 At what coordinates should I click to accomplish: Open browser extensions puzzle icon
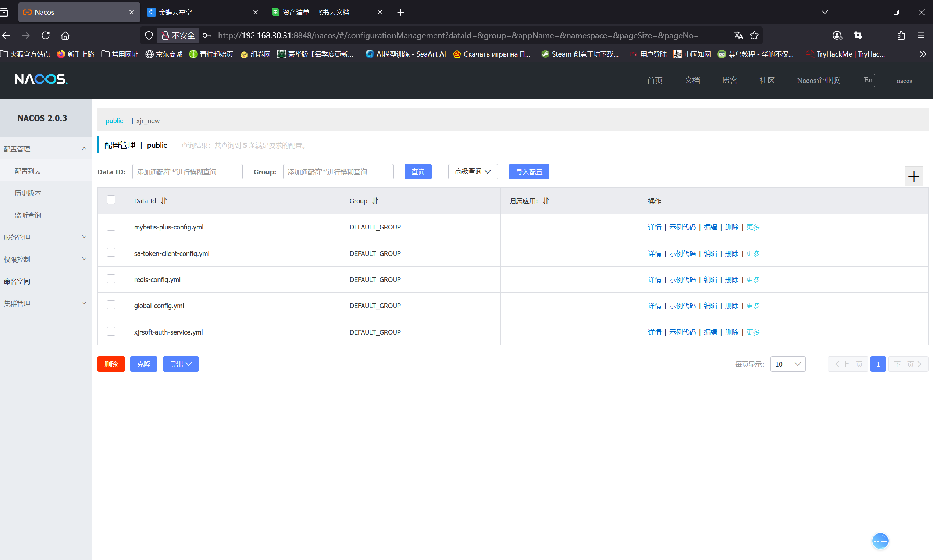pos(901,35)
